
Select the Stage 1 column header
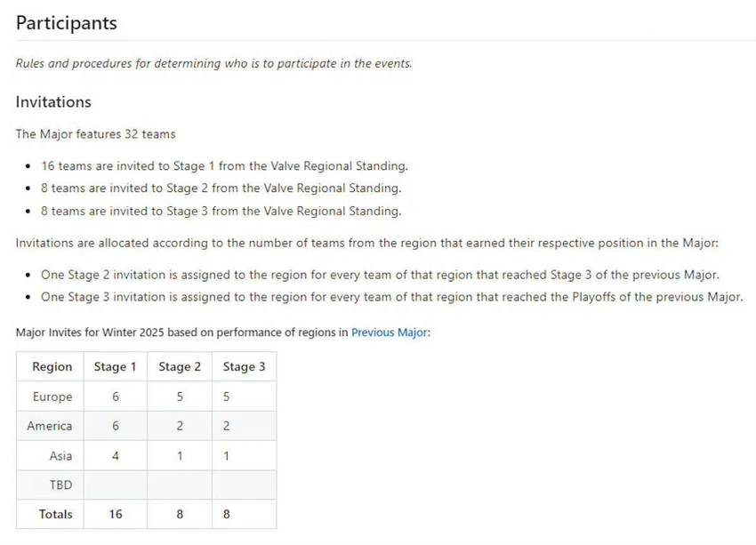tap(116, 366)
